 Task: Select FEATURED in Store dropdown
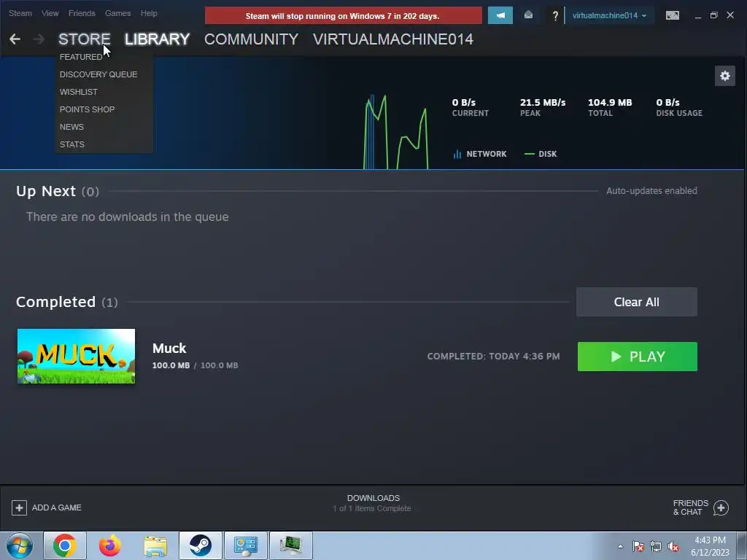pos(81,57)
